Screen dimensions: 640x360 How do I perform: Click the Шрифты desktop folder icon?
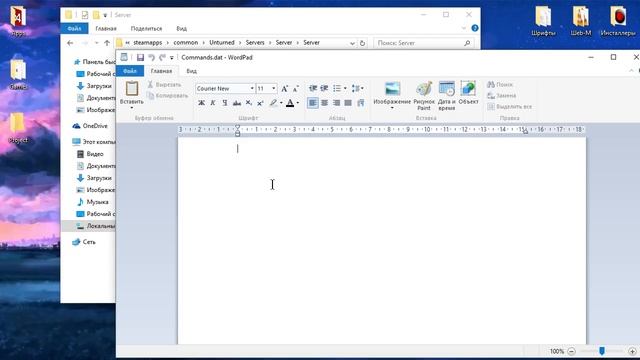(x=543, y=21)
